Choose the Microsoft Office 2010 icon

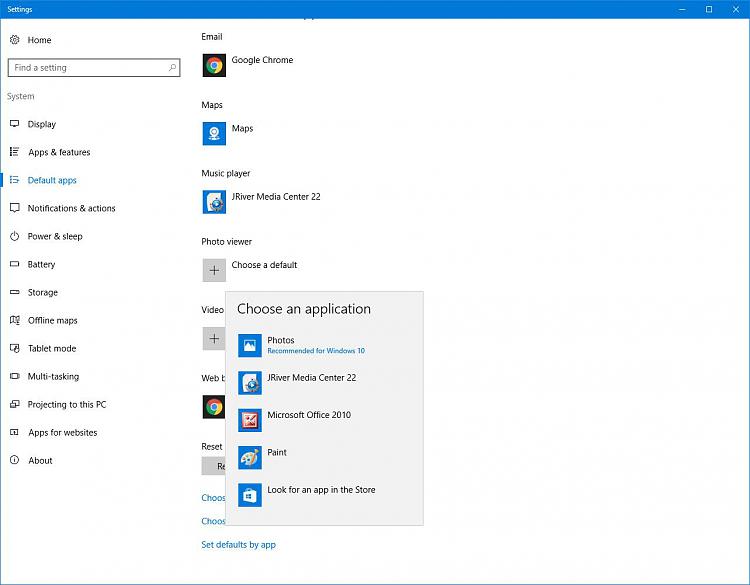(250, 420)
